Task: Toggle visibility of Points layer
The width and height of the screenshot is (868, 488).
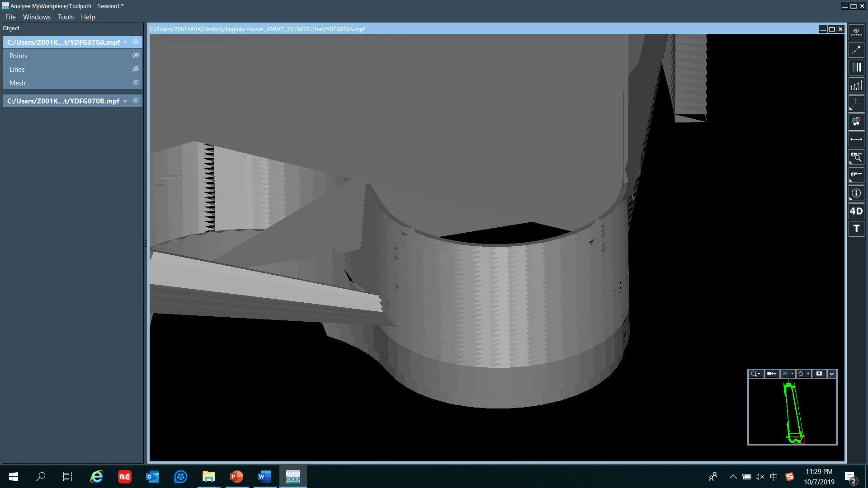Action: 136,56
